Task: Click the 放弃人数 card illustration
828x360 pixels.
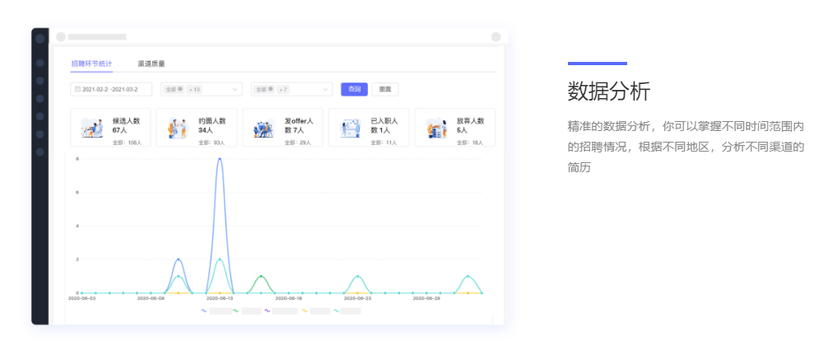Action: tap(437, 128)
